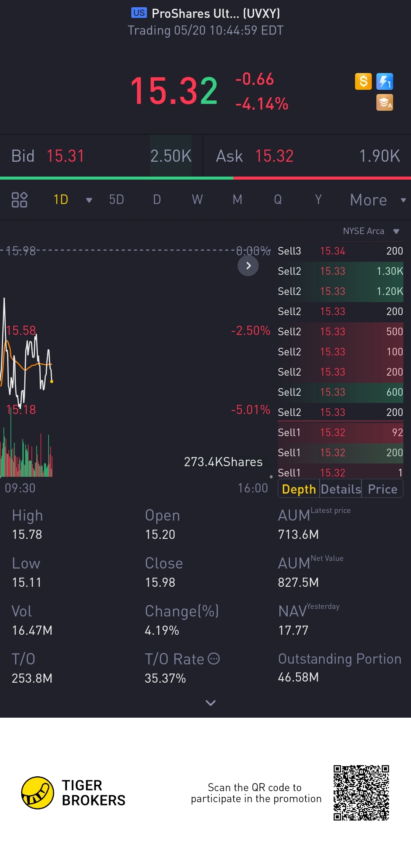Open the 1D timeframe dropdown arrow
The image size is (411, 868).
pos(89,200)
